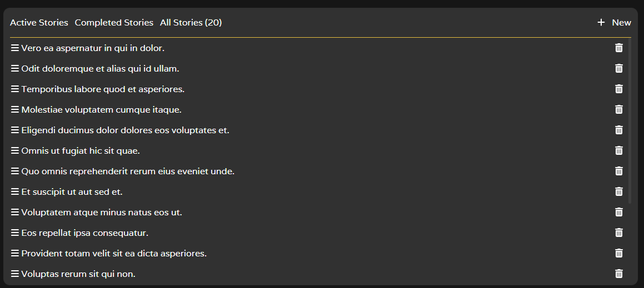
Task: Click drag handle for "Provident totam velit" story
Action: (15, 253)
